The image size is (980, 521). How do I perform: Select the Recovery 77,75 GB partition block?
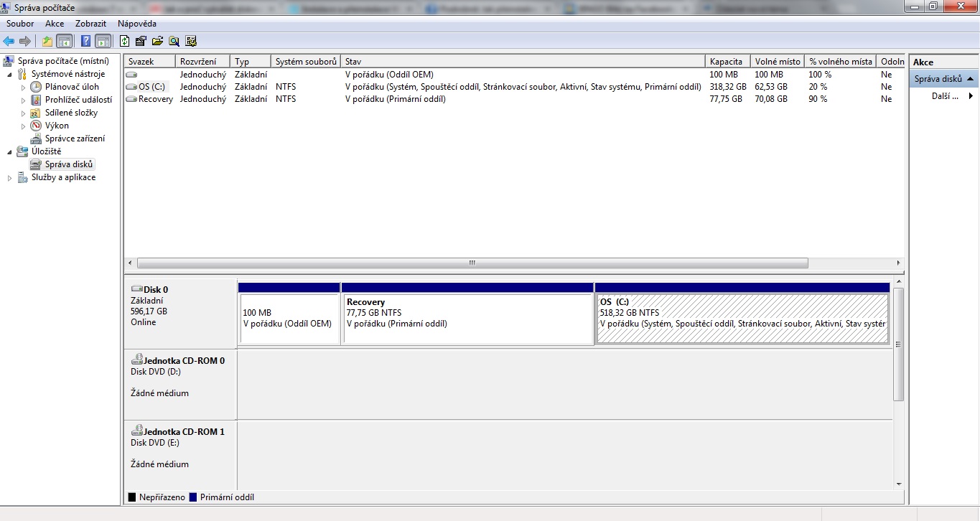[x=467, y=313]
